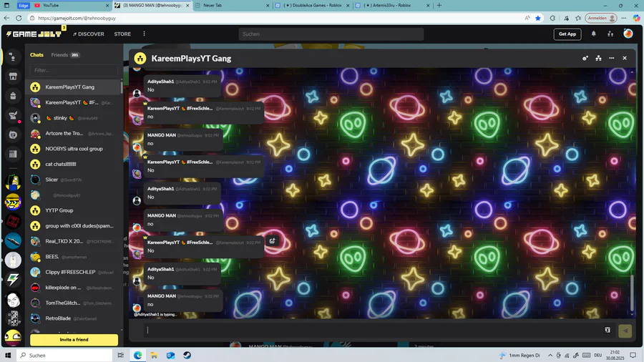Screen dimensions: 644x362
Task: Click the favorites star in address bar
Action: 537,18
